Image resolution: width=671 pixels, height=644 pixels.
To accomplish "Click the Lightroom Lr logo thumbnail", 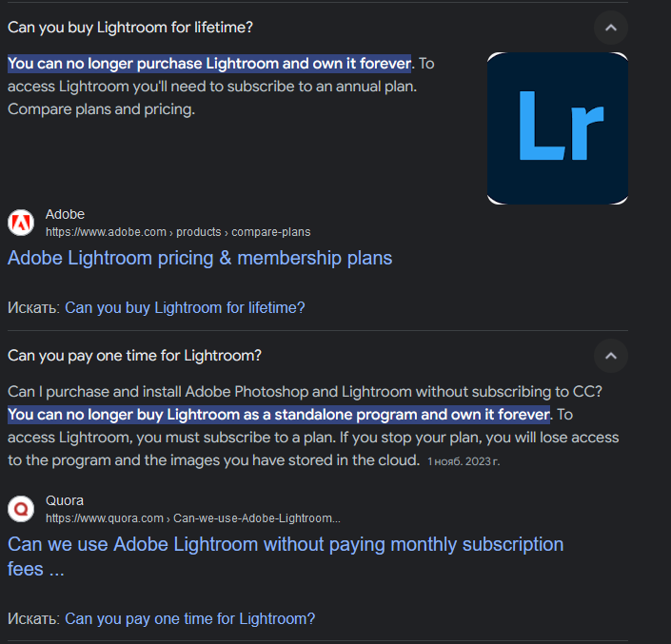I will click(557, 128).
